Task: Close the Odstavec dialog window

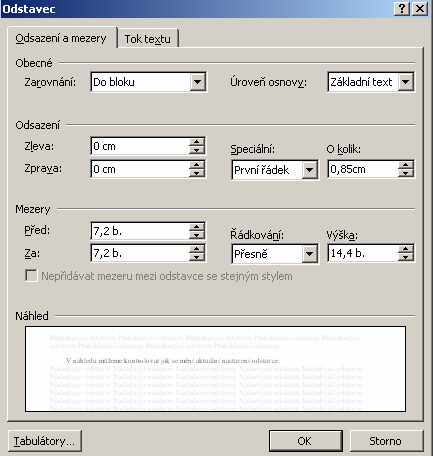Action: coord(420,8)
